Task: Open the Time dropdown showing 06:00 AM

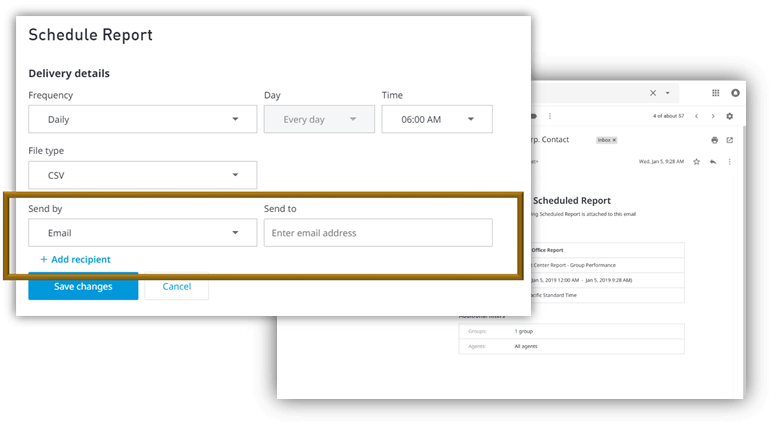Action: coord(437,119)
